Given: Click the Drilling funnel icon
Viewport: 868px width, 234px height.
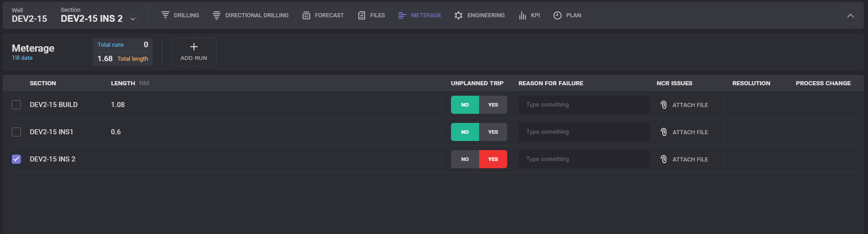Looking at the screenshot, I should click(x=165, y=15).
